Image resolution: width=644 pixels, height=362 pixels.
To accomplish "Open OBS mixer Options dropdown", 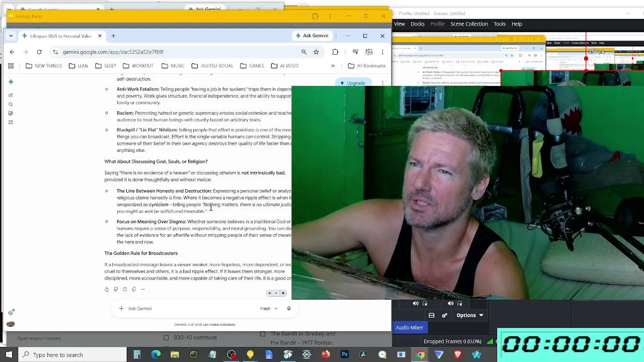I will [x=470, y=315].
